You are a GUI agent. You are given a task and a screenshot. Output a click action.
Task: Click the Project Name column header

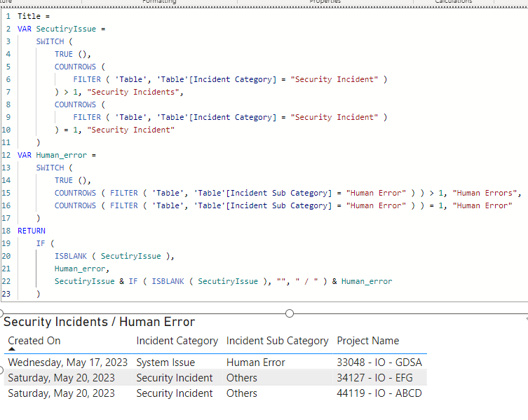click(367, 341)
